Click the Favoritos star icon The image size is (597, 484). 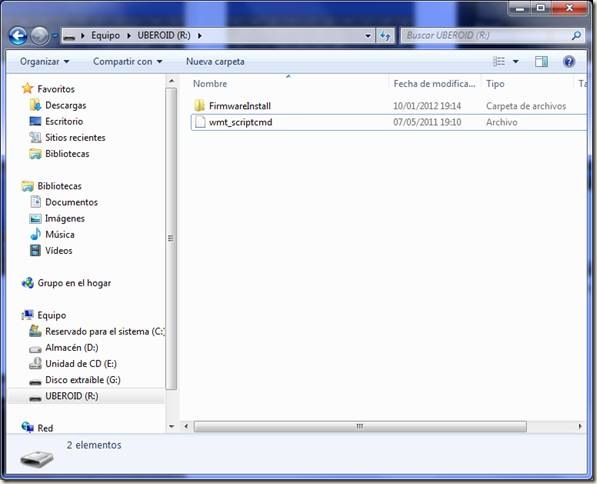pos(27,89)
